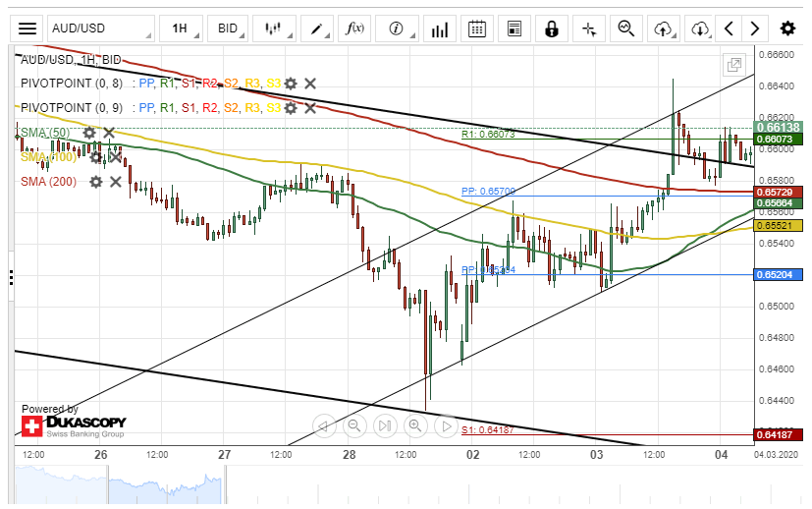Image resolution: width=812 pixels, height=509 pixels.
Task: Click the 0.65204 pivot price tag
Action: pyautogui.click(x=779, y=275)
